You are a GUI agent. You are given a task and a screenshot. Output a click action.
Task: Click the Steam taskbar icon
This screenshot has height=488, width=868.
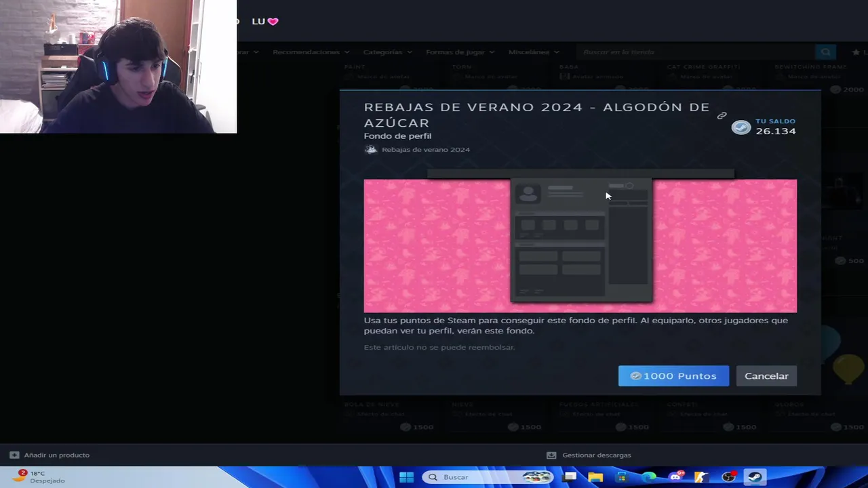[755, 477]
